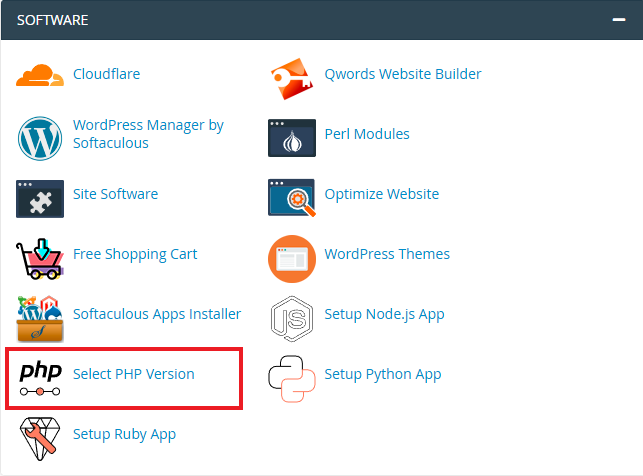The height and width of the screenshot is (476, 643).
Task: Open the Qwords Website Builder icon
Action: [x=292, y=75]
